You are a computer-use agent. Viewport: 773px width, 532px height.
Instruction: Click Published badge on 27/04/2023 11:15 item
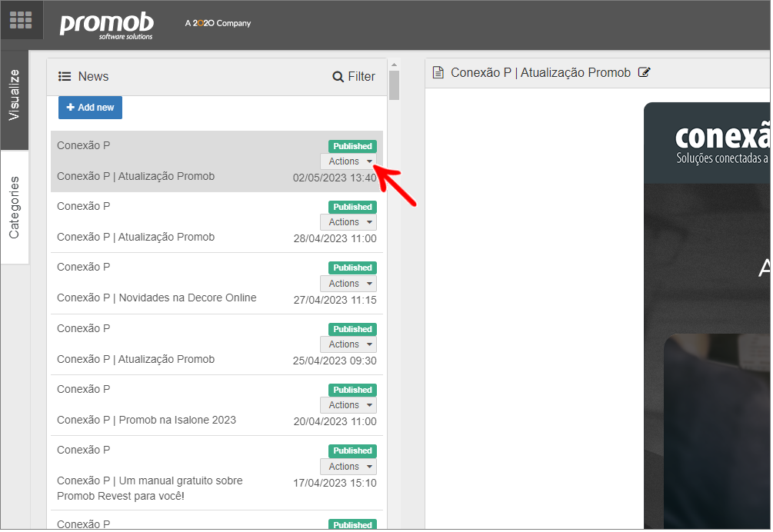(x=352, y=268)
